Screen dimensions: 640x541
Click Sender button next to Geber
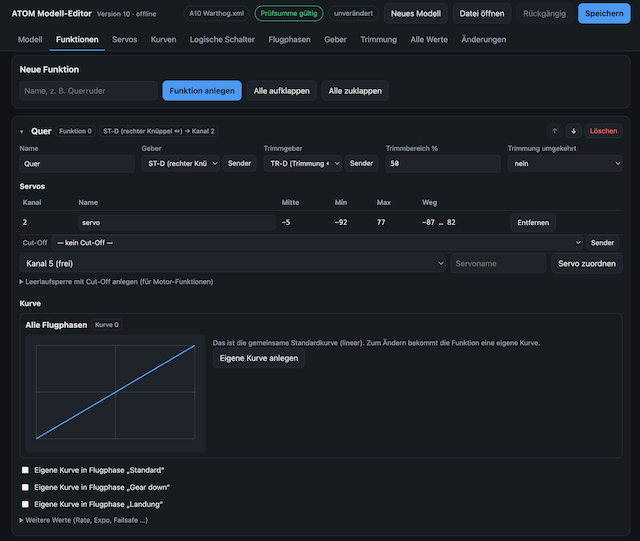click(x=239, y=163)
